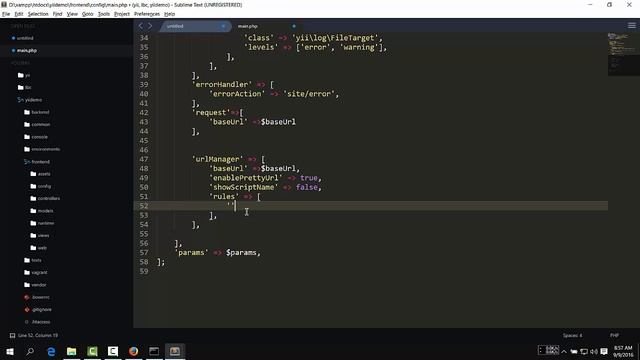Open the File menu
Image resolution: width=640 pixels, height=360 pixels.
[x=6, y=14]
